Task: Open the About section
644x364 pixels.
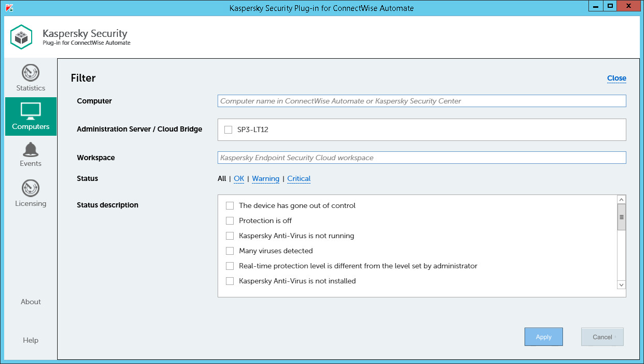Action: [x=31, y=302]
